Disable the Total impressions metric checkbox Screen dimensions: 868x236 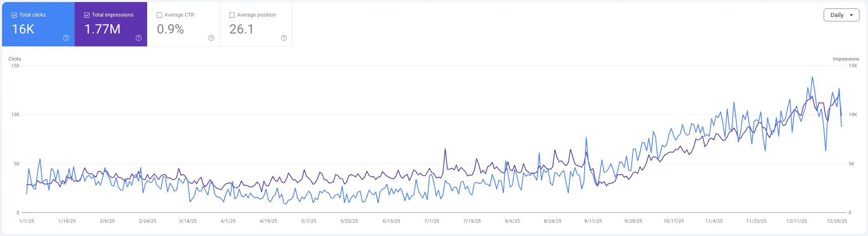pyautogui.click(x=87, y=15)
